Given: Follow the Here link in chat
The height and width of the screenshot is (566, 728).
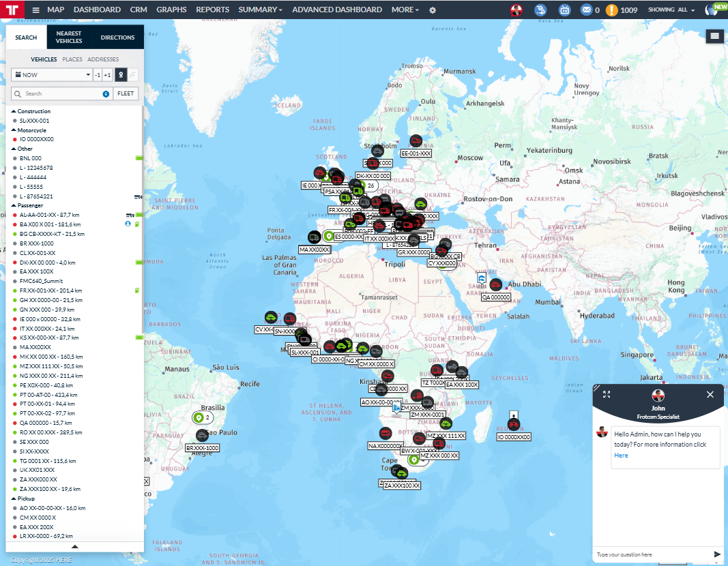Looking at the screenshot, I should [x=621, y=456].
